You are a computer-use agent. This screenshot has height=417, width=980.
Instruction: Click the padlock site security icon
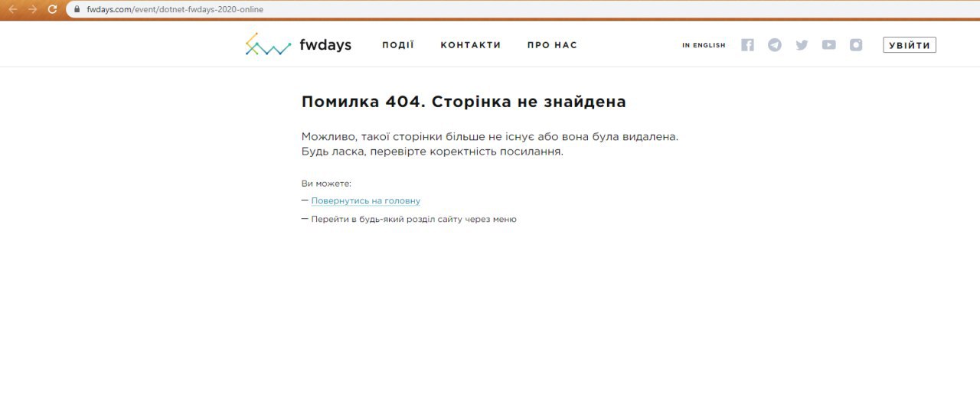[x=77, y=9]
